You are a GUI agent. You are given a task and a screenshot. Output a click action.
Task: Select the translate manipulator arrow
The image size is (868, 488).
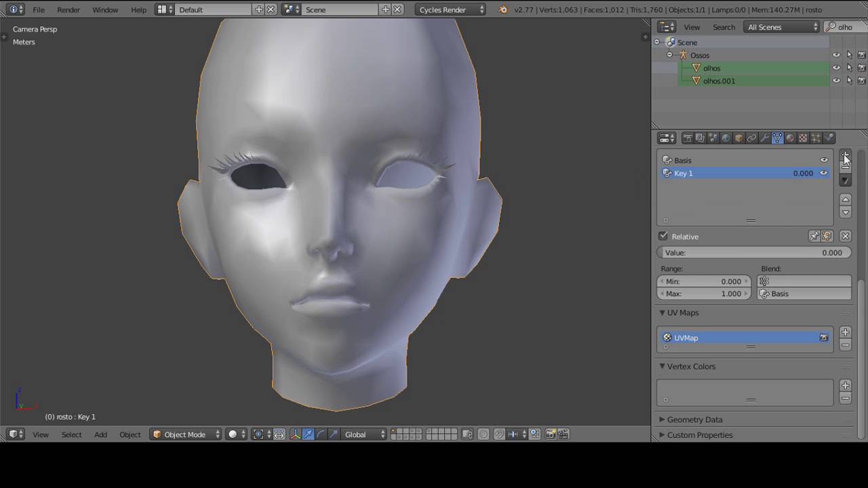coord(309,434)
